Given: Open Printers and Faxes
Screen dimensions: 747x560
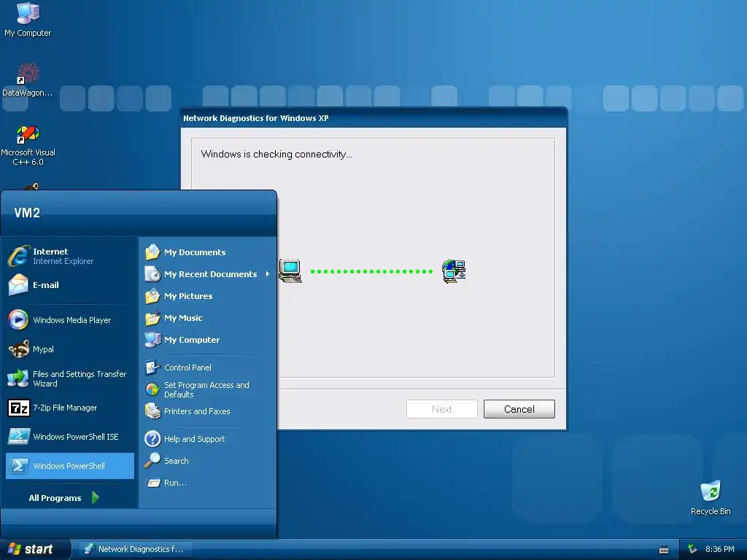Looking at the screenshot, I should pos(207,411).
